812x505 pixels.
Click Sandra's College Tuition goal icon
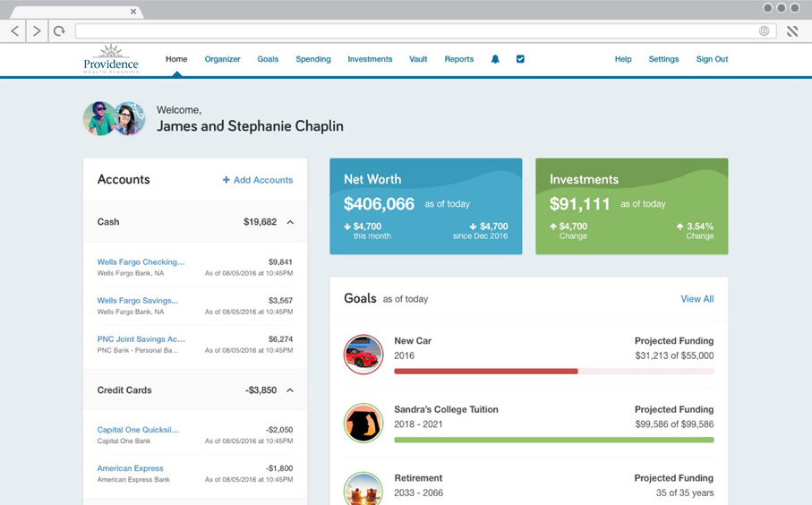tap(363, 424)
